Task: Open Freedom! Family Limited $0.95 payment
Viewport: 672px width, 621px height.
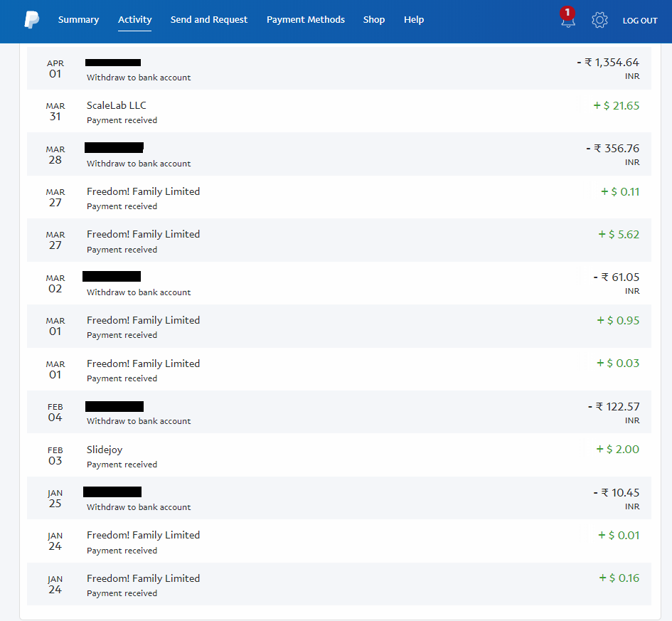Action: click(x=339, y=326)
